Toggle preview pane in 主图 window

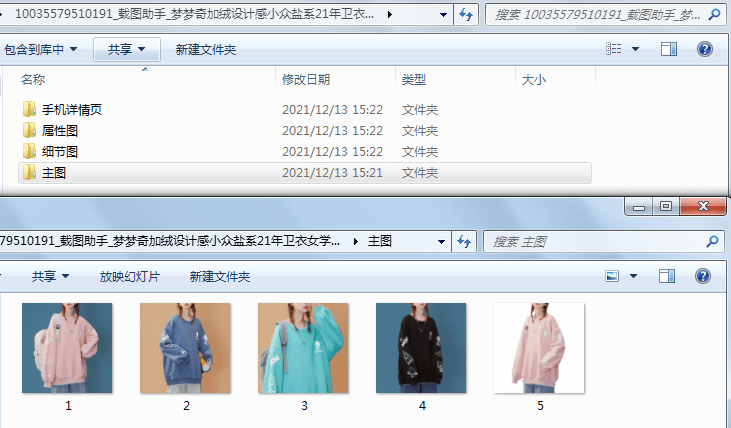click(x=669, y=276)
